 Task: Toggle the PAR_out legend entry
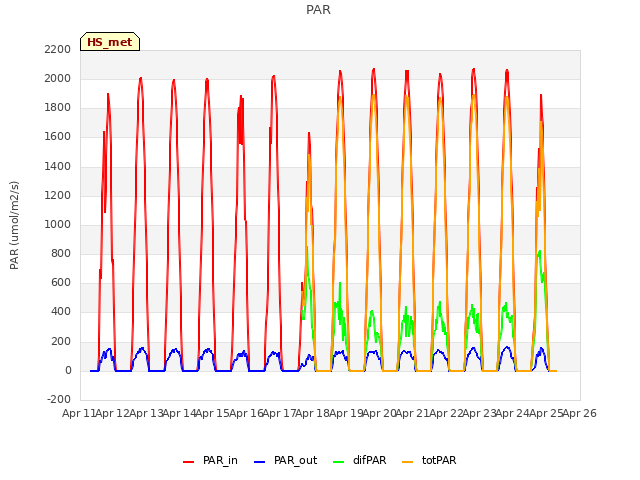click(x=285, y=460)
